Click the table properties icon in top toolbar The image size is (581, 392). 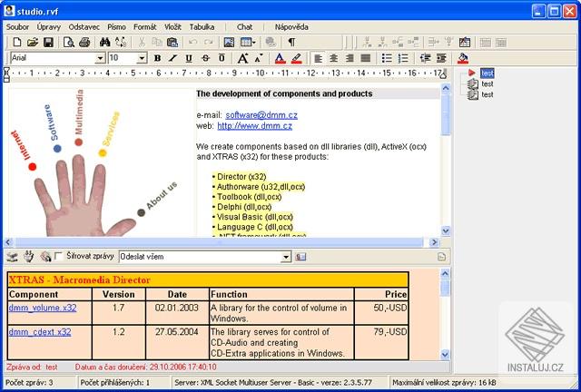tap(465, 43)
